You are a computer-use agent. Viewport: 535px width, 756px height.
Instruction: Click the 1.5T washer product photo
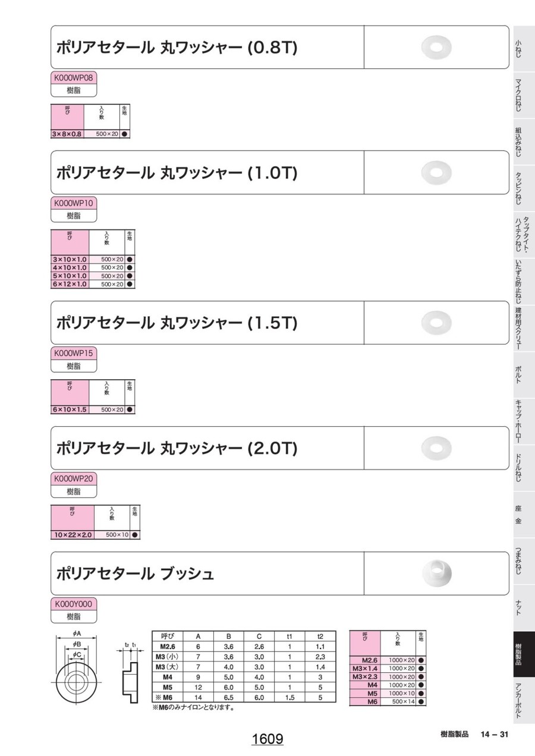pos(436,323)
